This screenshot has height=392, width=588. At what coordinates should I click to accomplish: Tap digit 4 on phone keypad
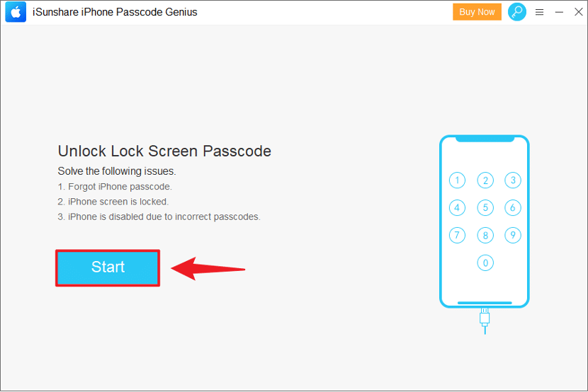[x=457, y=208]
